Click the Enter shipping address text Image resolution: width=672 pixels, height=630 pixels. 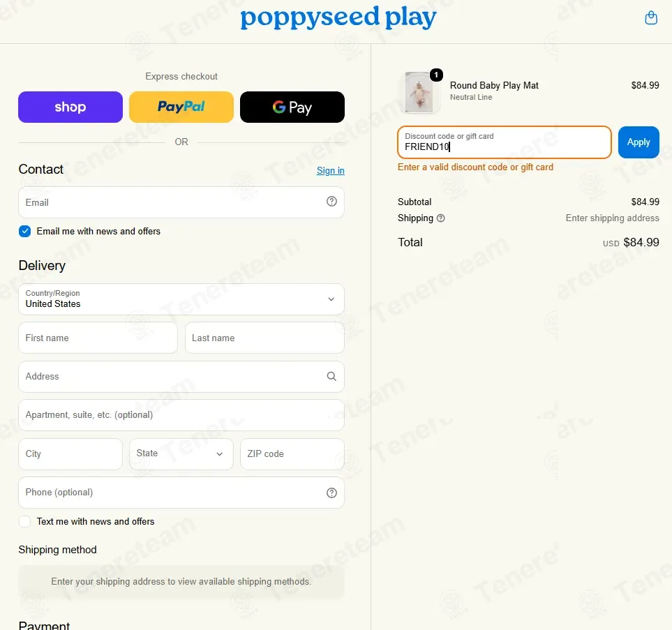(613, 218)
